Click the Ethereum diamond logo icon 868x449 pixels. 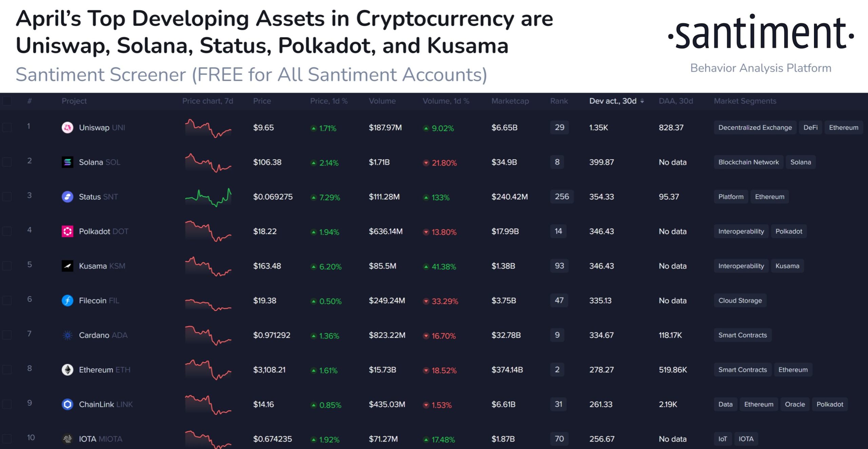[x=67, y=370]
